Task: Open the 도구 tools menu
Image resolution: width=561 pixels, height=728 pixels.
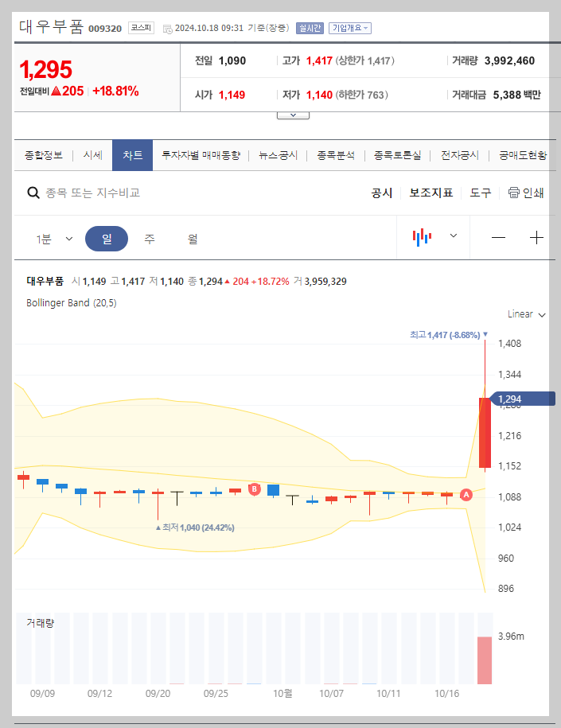Action: 480,193
